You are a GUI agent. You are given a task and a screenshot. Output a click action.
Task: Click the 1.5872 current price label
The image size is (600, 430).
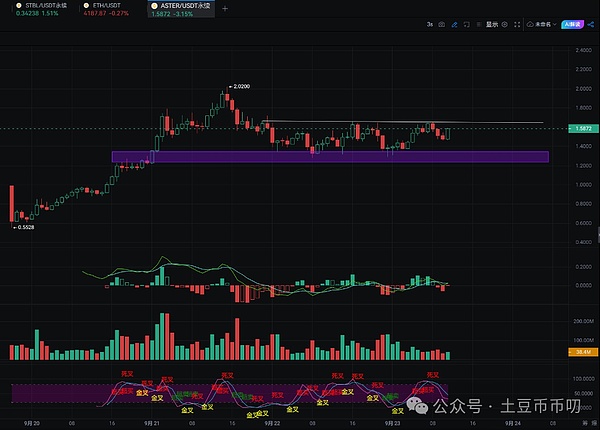pos(582,129)
